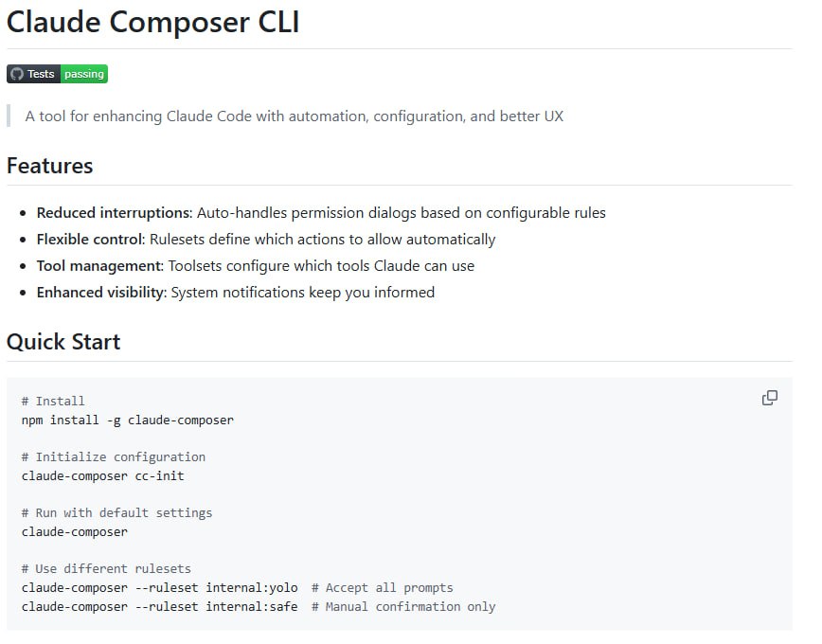
Task: Click the '# Use different rulesets' comment
Action: (106, 569)
